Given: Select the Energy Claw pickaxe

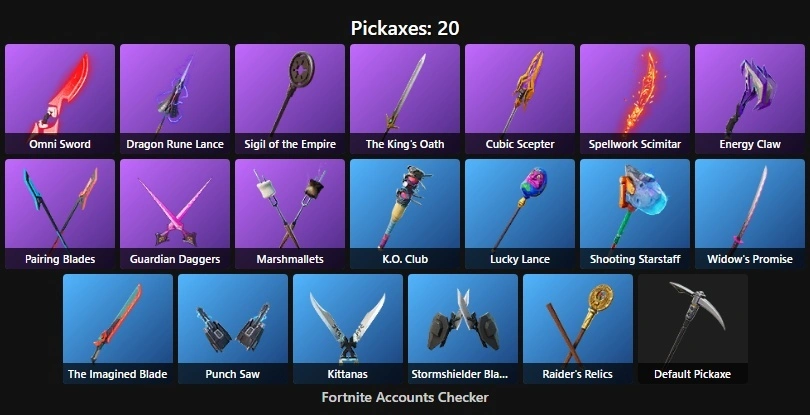Looking at the screenshot, I should (750, 99).
